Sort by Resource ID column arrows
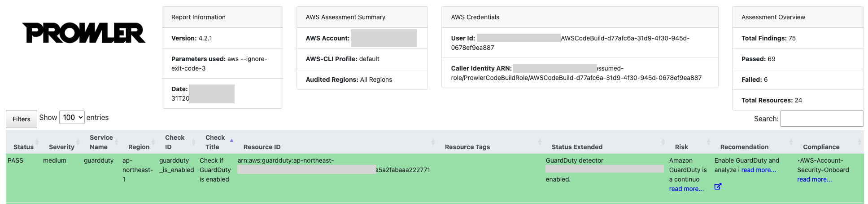 [433, 142]
